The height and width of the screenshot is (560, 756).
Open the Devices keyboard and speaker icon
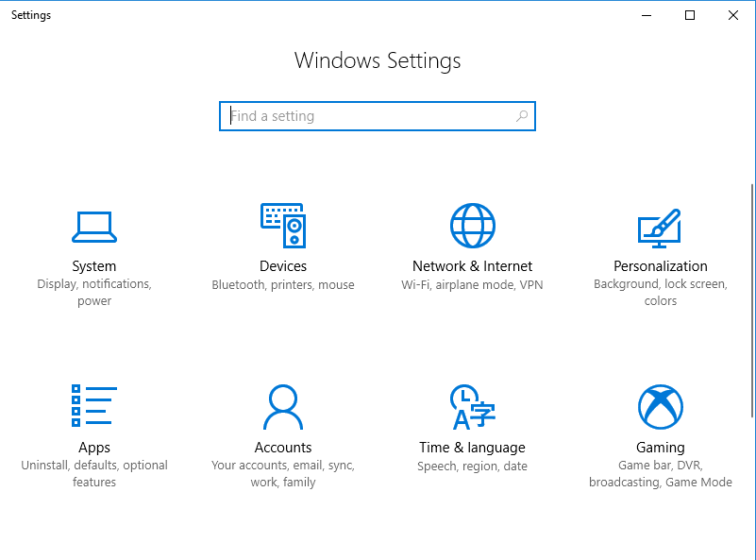tap(283, 226)
